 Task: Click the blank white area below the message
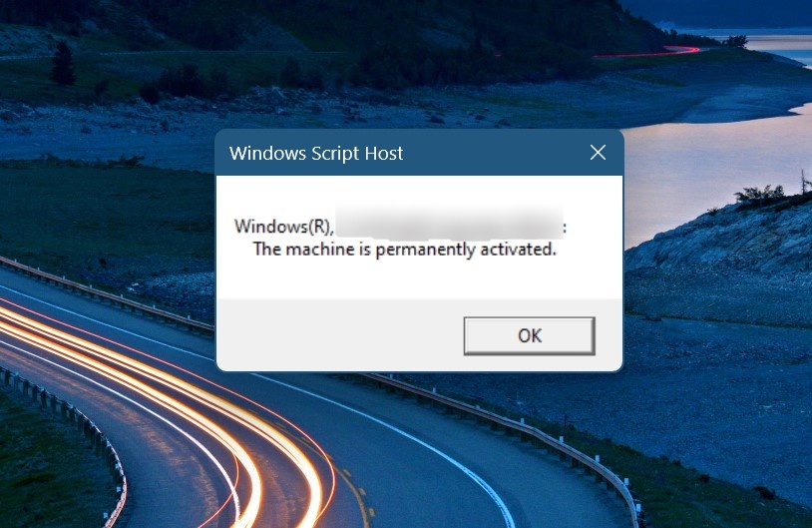pos(419,278)
